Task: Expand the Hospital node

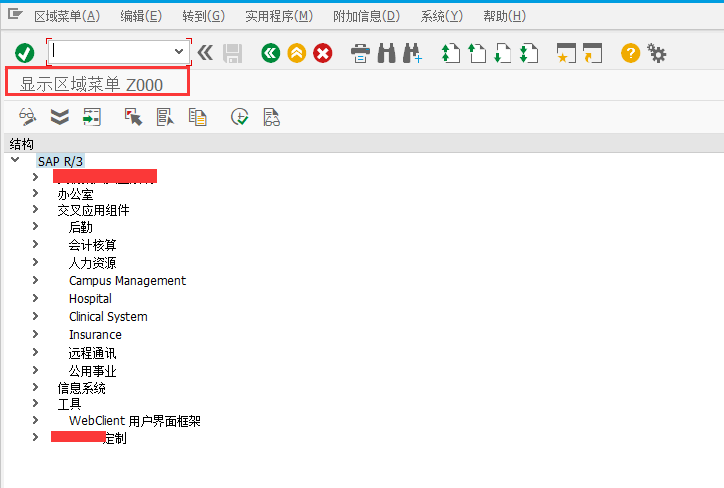Action: (35, 298)
